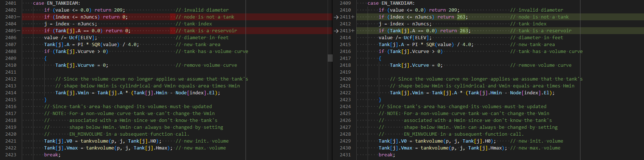Click the minus marker at line 2403
Image resolution: width=644 pixels, height=160 pixels.
click(19, 17)
